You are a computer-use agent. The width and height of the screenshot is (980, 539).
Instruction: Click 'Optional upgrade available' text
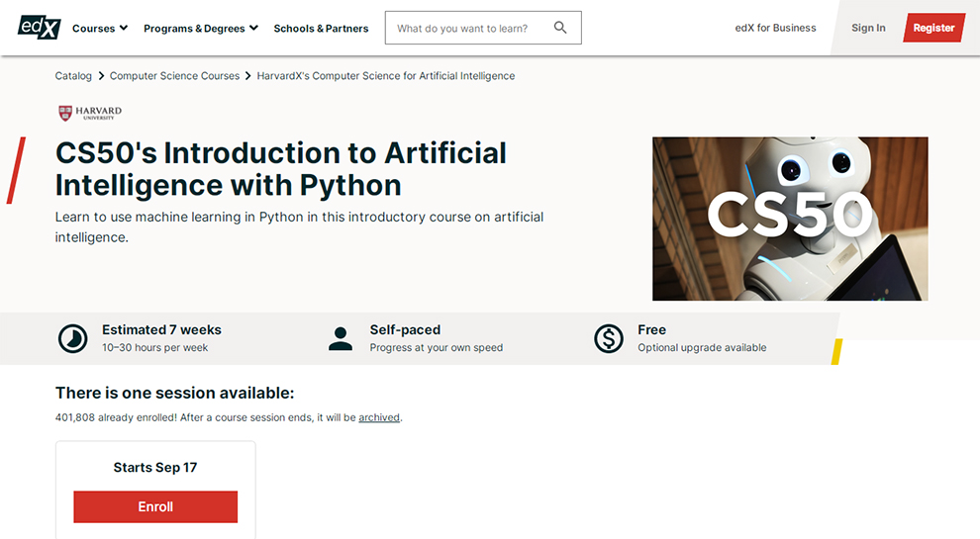[x=702, y=347]
